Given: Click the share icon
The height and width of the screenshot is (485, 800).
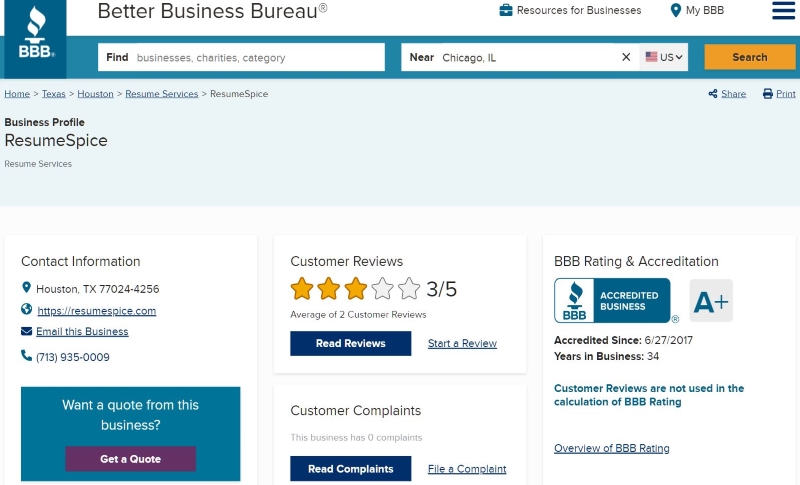Looking at the screenshot, I should pos(713,94).
